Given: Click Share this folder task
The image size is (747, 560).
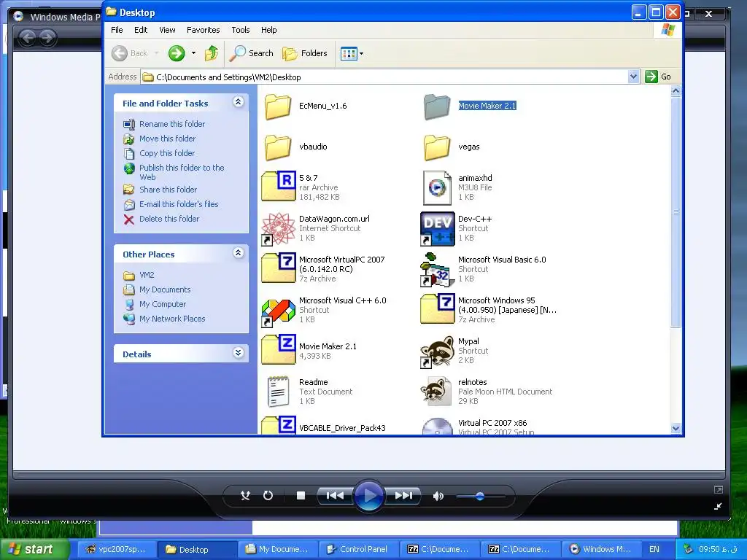Looking at the screenshot, I should [x=168, y=190].
